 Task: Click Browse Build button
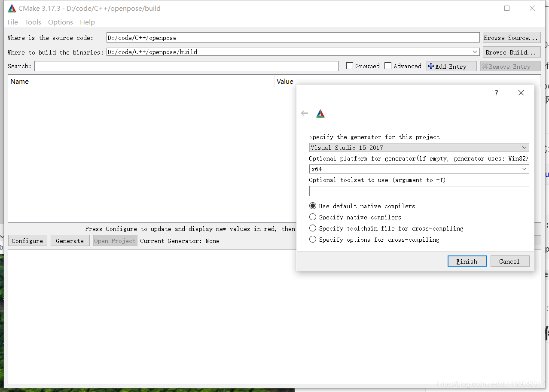coord(511,52)
